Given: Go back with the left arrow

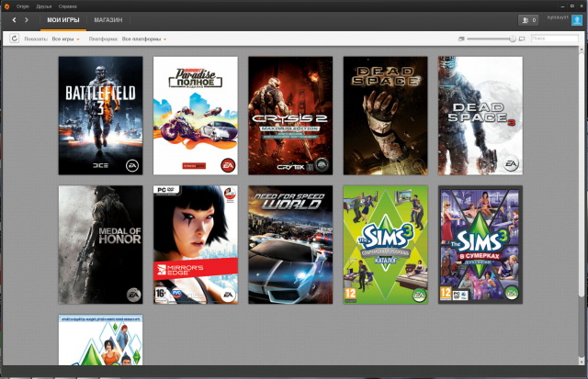Looking at the screenshot, I should pyautogui.click(x=15, y=20).
